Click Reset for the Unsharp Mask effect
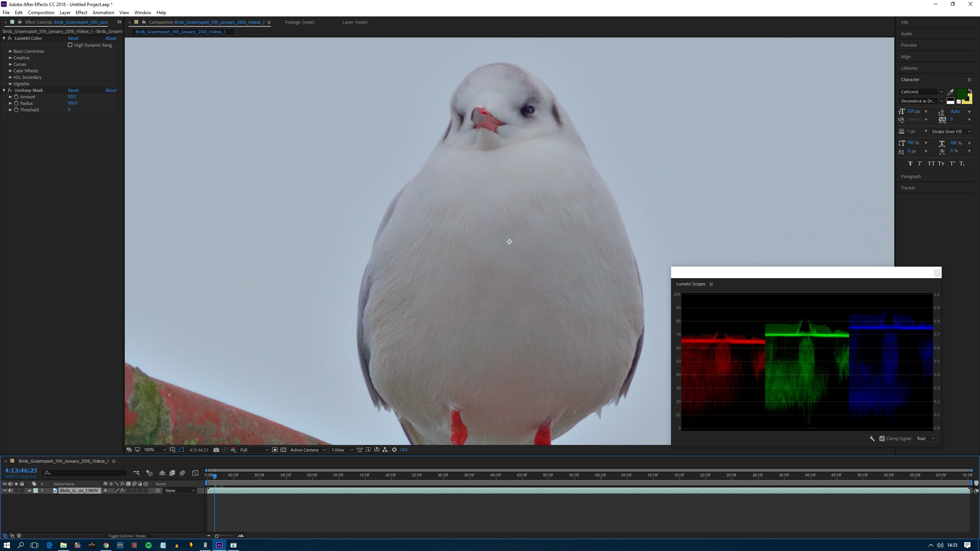This screenshot has height=551, width=980. 73,90
